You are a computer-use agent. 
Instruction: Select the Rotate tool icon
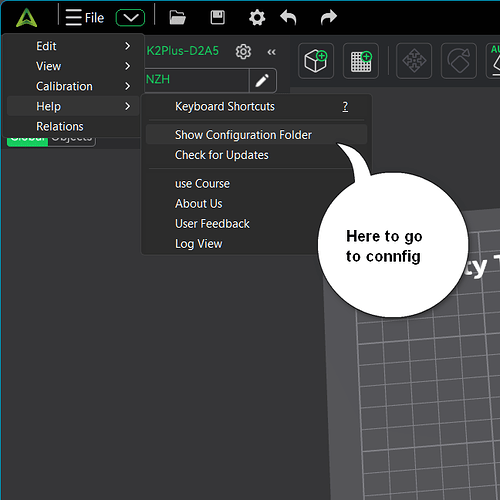pyautogui.click(x=459, y=61)
